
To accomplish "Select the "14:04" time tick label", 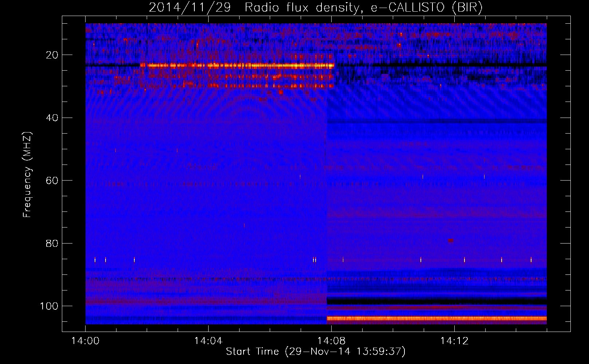I will pyautogui.click(x=208, y=341).
